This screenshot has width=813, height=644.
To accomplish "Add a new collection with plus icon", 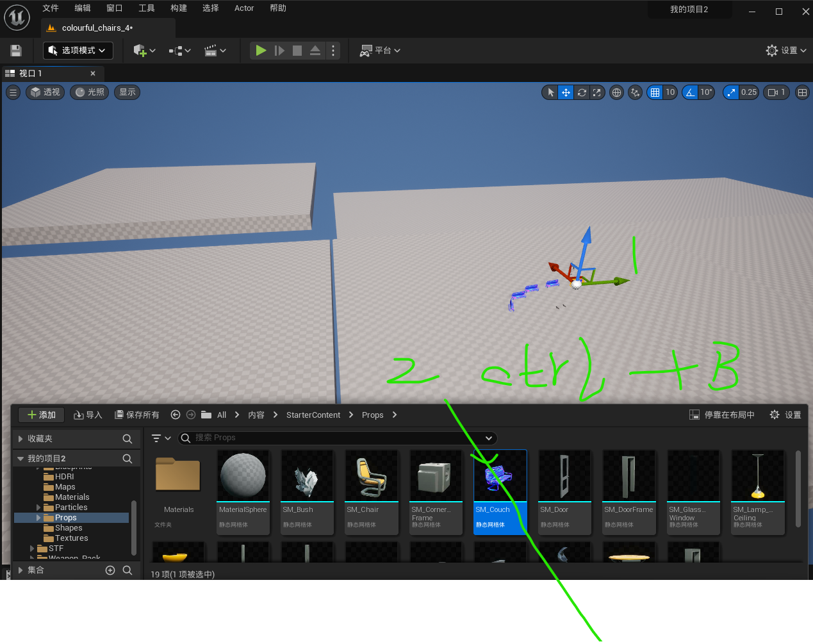I will click(x=110, y=570).
